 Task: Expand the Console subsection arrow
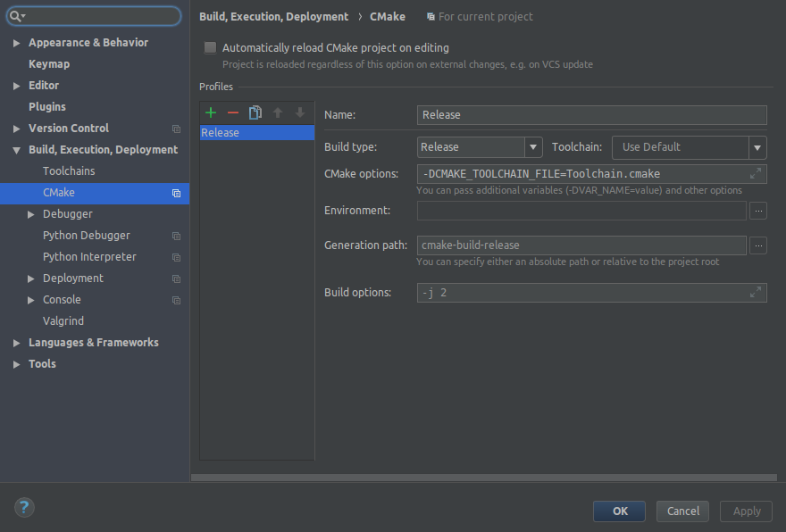(31, 300)
